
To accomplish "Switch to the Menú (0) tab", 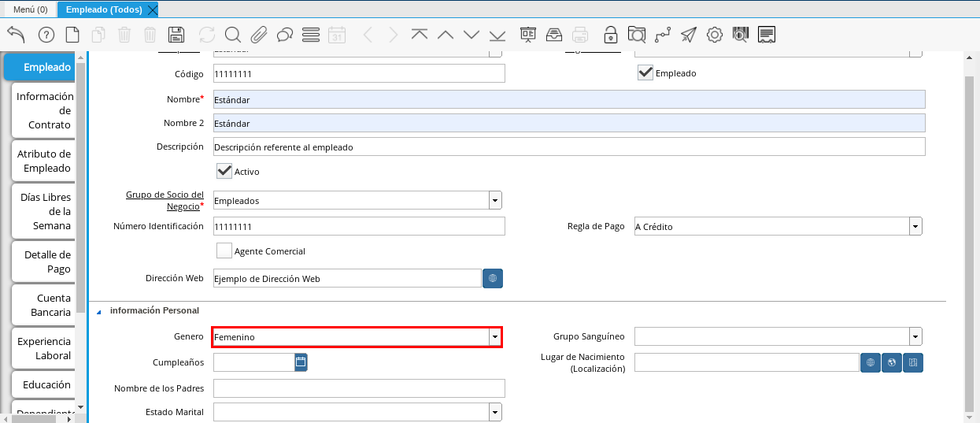I will (30, 9).
